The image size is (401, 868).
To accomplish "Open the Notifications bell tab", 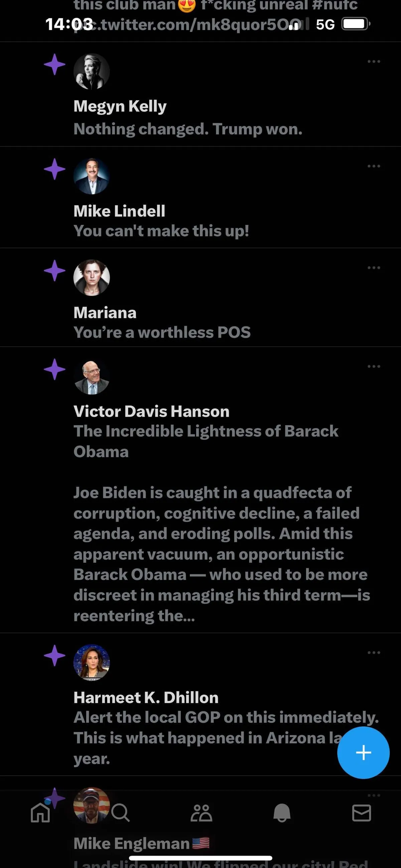I will point(282,813).
